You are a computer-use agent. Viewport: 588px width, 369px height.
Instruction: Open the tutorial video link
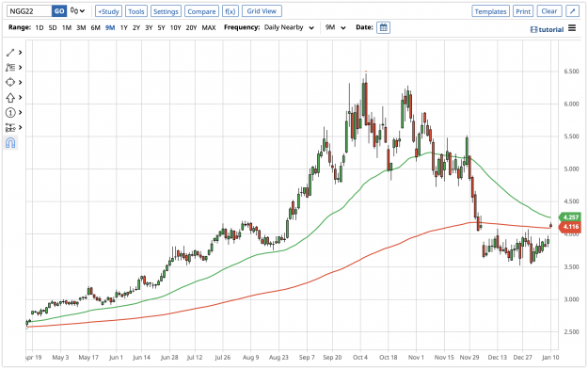pos(548,29)
